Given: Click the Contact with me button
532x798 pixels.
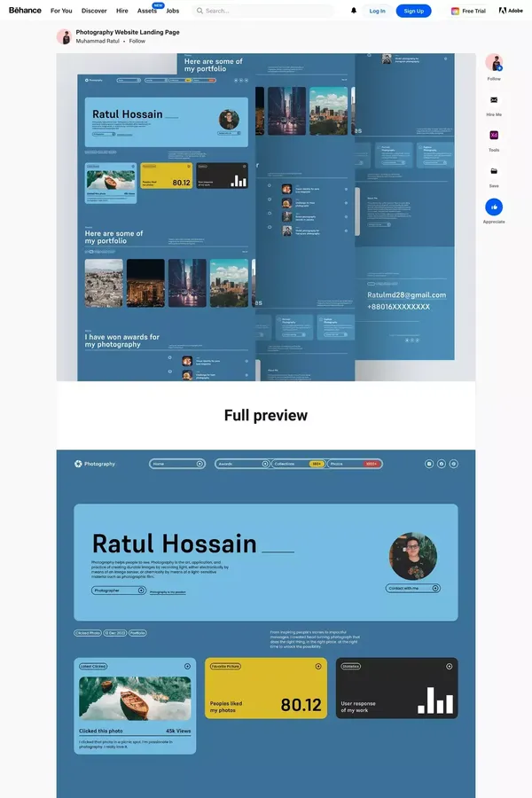Looking at the screenshot, I should pos(413,589).
